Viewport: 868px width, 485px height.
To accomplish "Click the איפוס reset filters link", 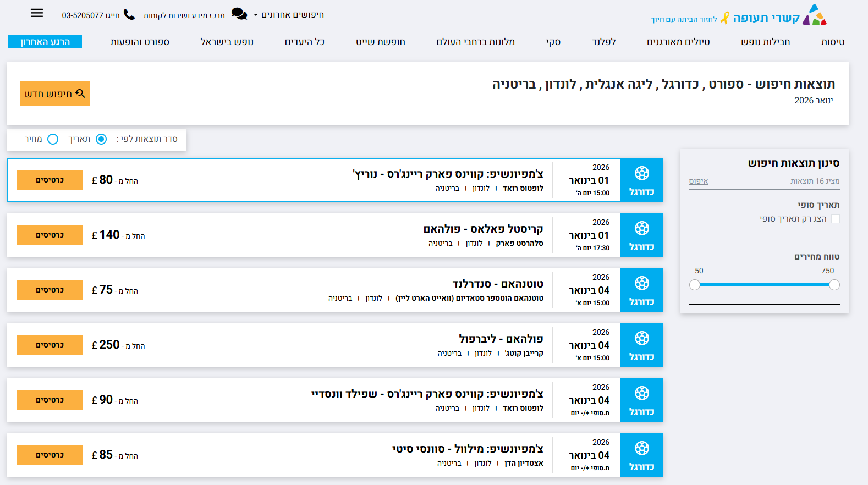I will [x=699, y=181].
